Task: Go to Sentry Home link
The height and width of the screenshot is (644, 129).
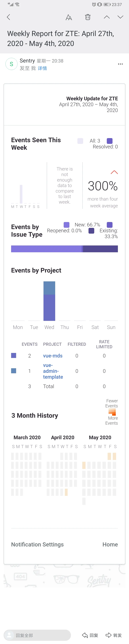Action: point(110,544)
